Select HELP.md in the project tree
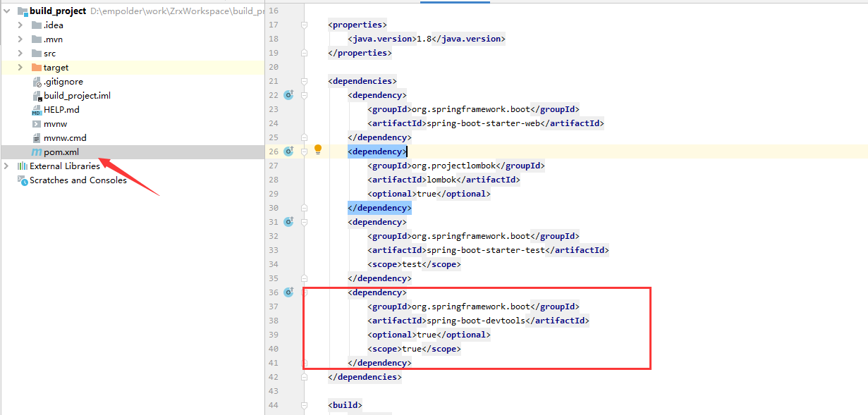The width and height of the screenshot is (868, 415). click(62, 110)
